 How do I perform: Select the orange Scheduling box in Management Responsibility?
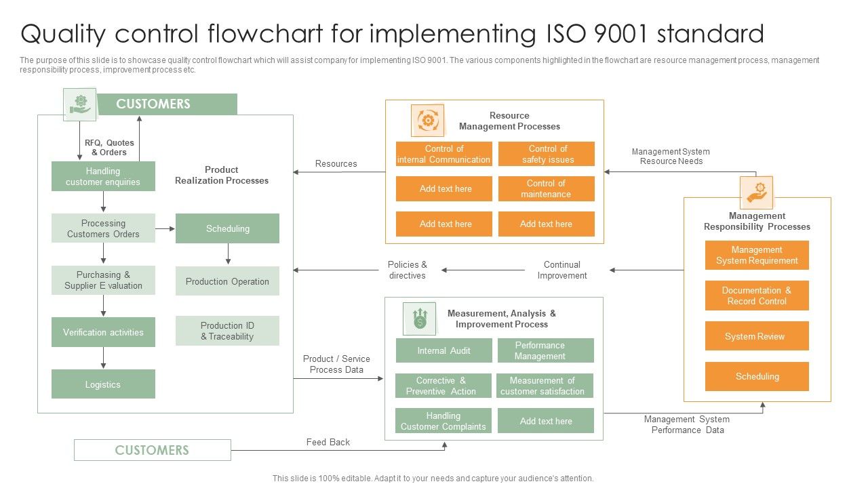757,376
